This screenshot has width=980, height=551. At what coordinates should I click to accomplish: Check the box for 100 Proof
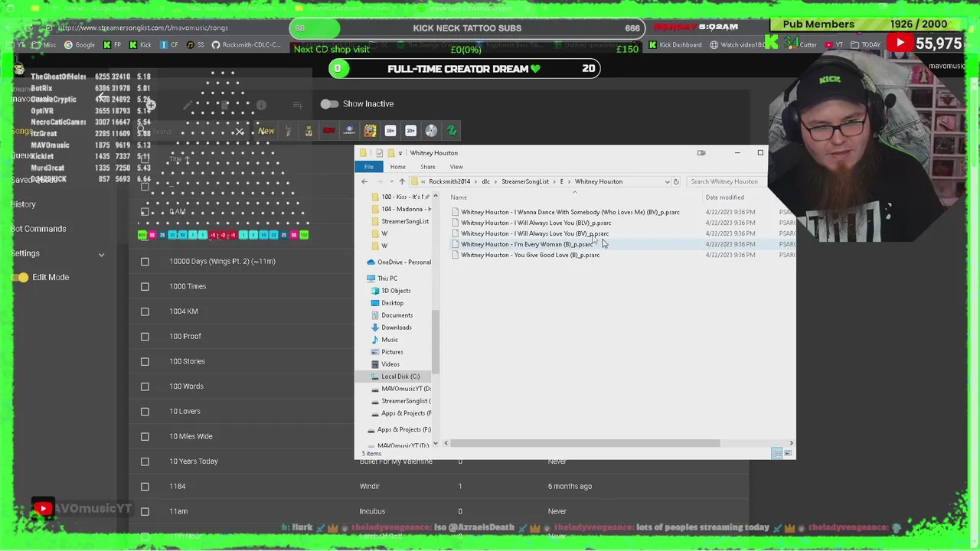pos(145,337)
